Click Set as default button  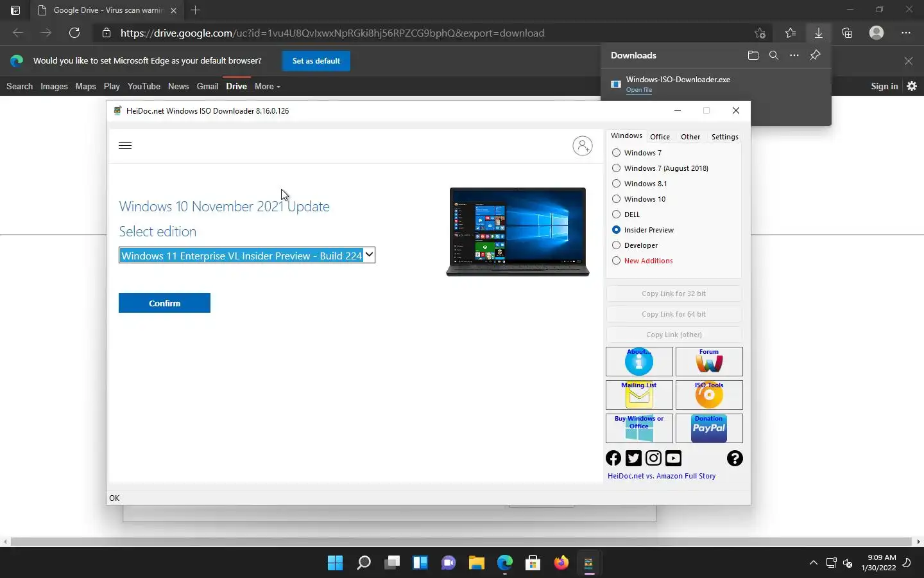[316, 61]
